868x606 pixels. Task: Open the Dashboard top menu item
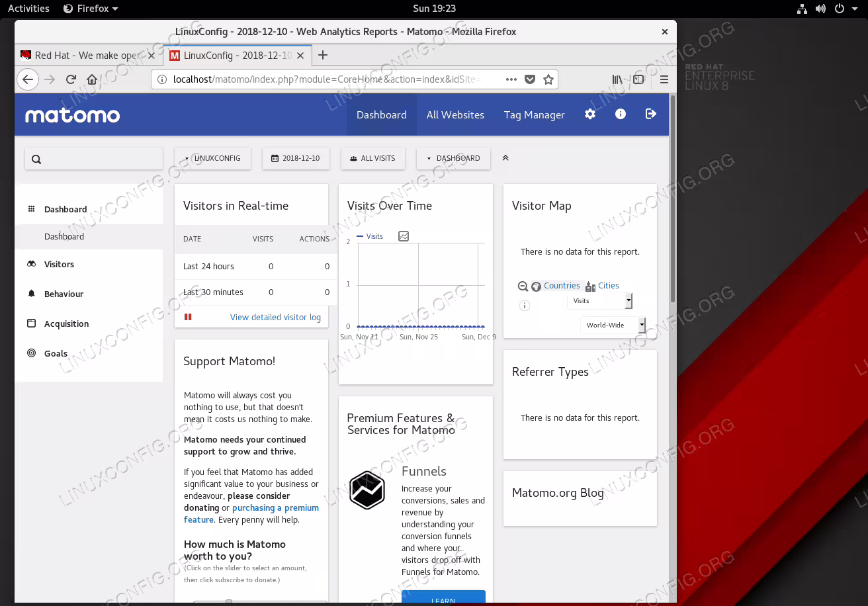[382, 115]
